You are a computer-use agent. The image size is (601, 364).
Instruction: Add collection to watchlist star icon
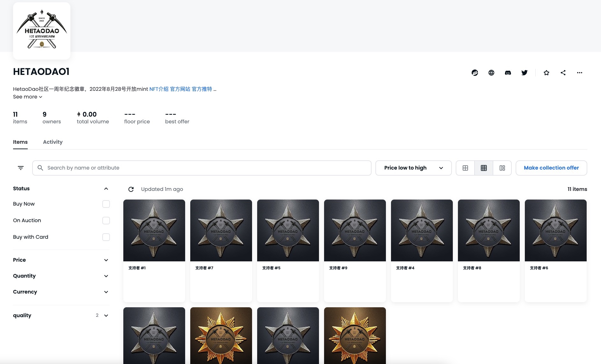point(547,73)
